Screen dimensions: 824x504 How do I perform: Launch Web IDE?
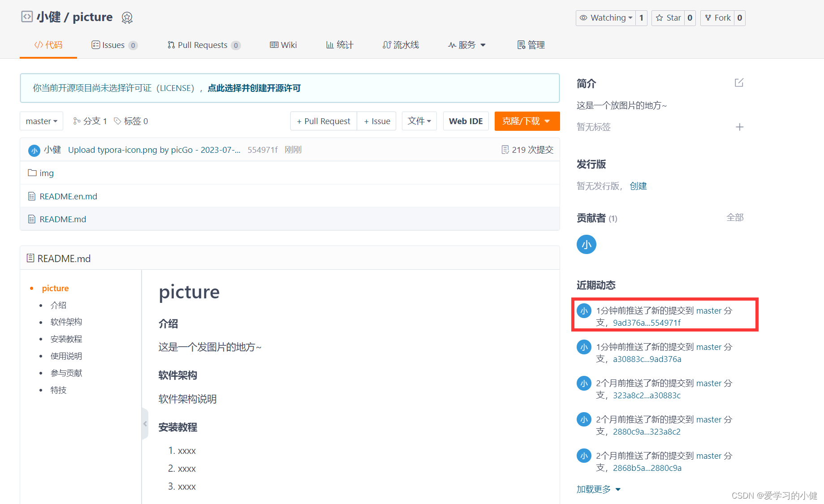(466, 121)
